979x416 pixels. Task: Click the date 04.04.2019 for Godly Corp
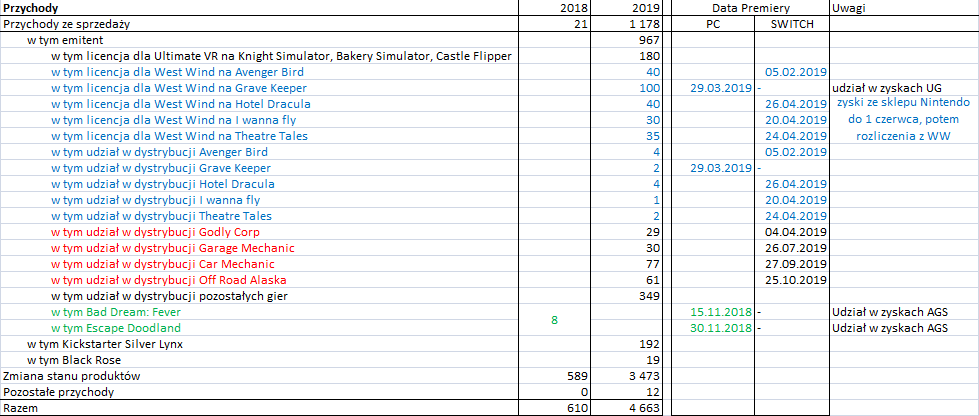[x=797, y=232]
